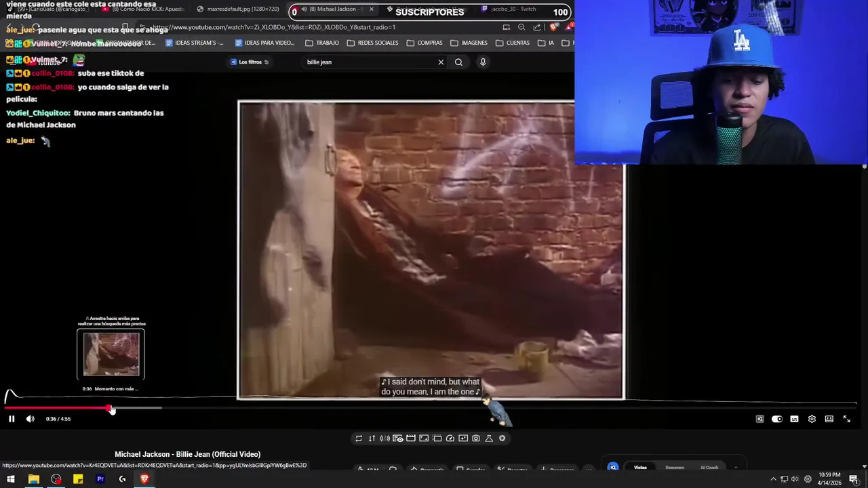Mute the YouTube player volume
868x488 pixels.
point(30,419)
